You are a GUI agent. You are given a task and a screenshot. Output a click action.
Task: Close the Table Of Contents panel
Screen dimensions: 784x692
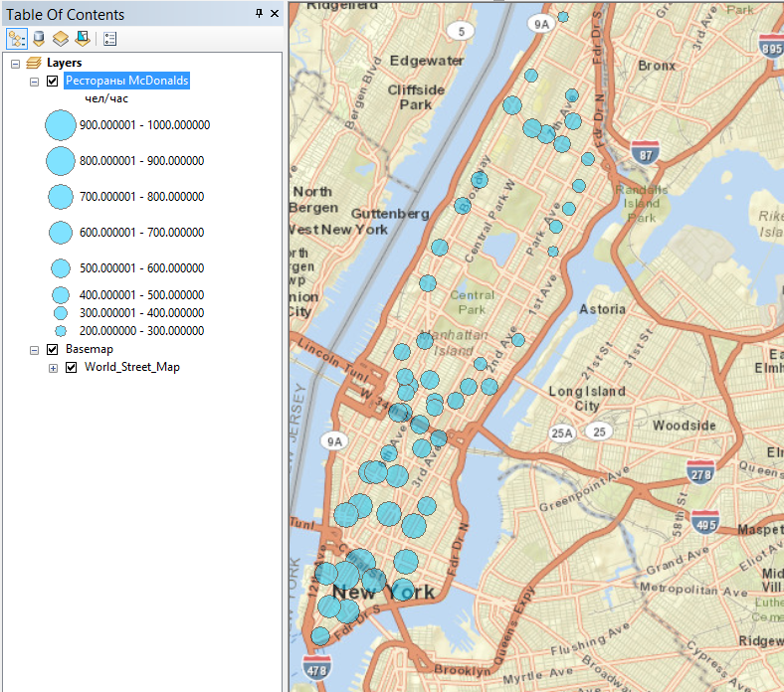pos(276,14)
